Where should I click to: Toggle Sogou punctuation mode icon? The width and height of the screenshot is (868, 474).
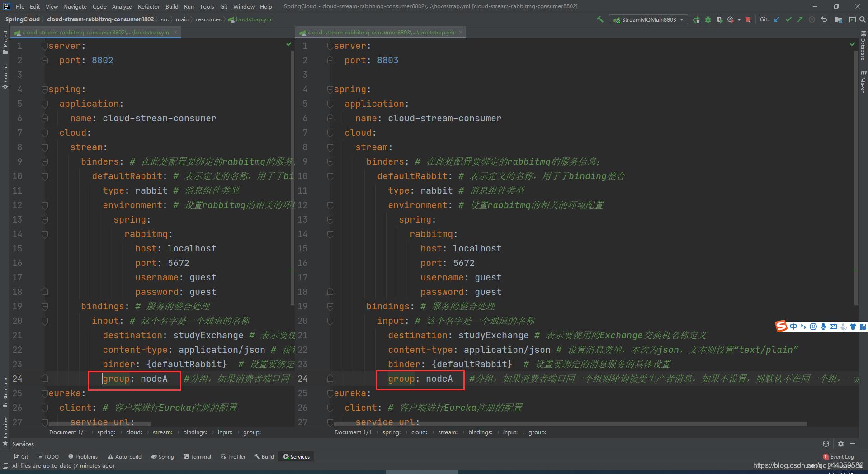click(803, 327)
